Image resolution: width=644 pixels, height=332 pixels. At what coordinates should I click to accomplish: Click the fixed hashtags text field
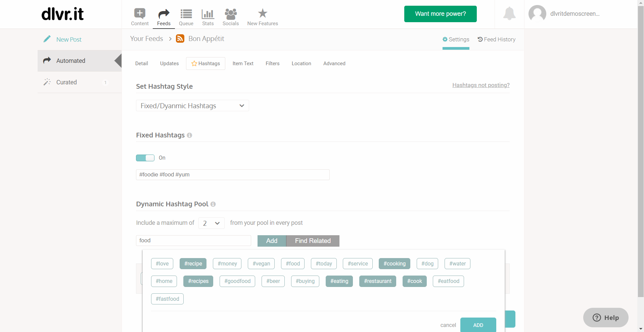pos(233,175)
